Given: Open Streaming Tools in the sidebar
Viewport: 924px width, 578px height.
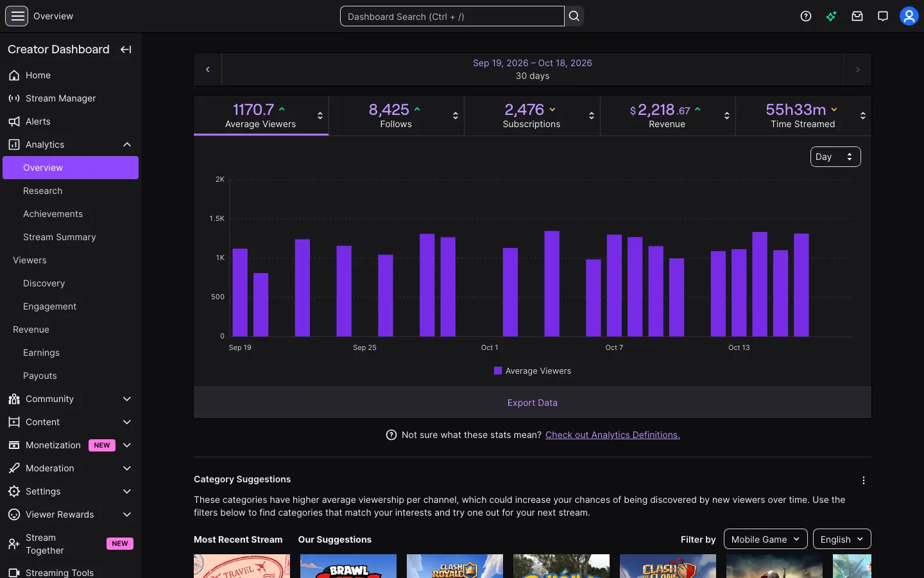Looking at the screenshot, I should tap(71, 572).
